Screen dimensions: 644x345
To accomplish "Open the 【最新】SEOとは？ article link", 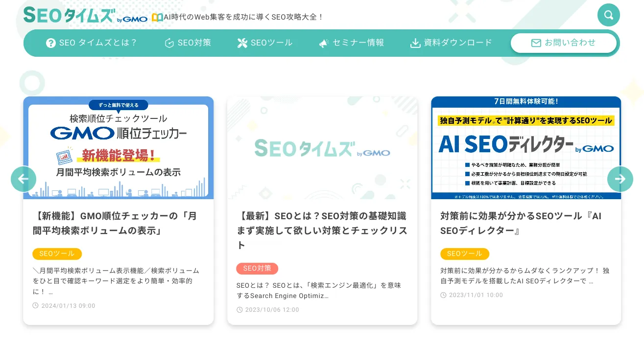I will pos(322,230).
